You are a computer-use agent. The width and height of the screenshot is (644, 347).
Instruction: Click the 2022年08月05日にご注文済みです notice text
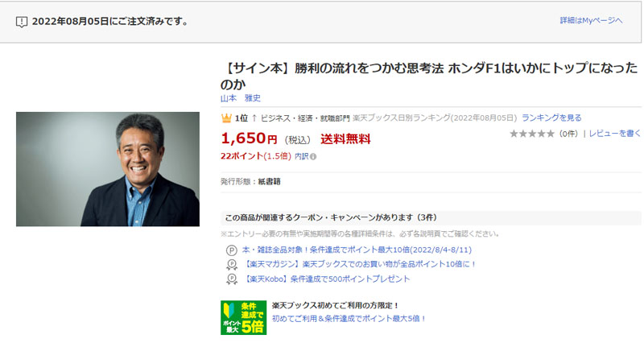110,22
